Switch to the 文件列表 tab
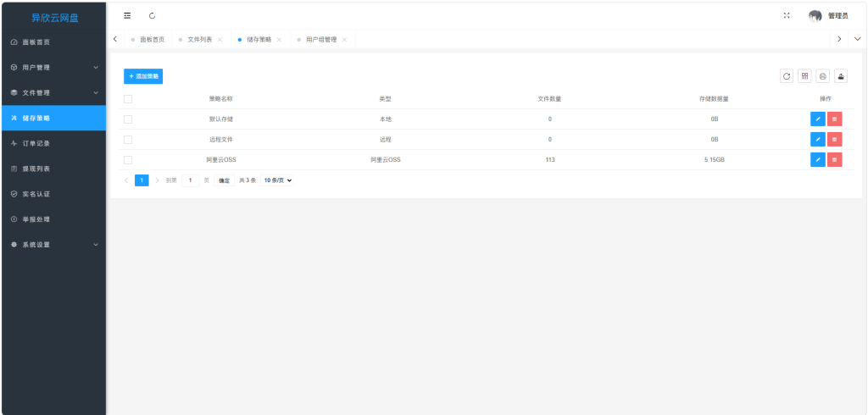 pyautogui.click(x=199, y=40)
